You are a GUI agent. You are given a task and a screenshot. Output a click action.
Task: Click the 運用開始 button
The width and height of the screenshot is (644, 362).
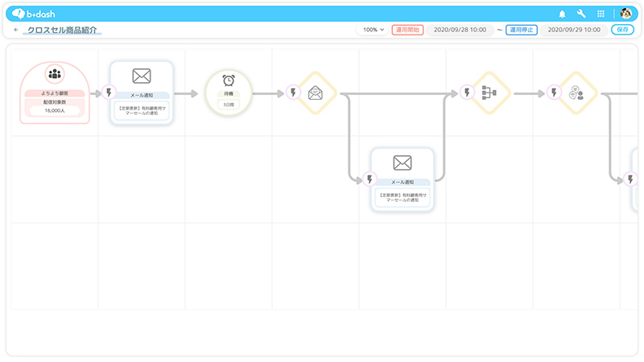[x=407, y=30]
